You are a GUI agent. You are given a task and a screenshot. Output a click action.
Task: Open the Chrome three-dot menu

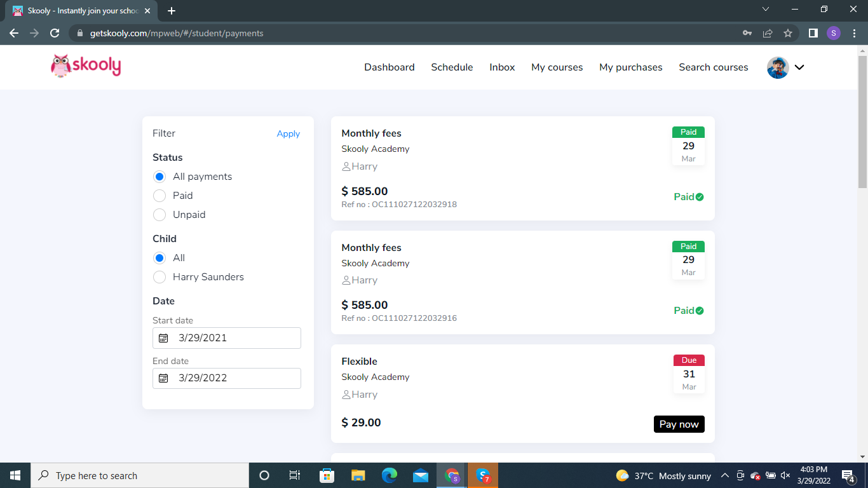(x=853, y=33)
